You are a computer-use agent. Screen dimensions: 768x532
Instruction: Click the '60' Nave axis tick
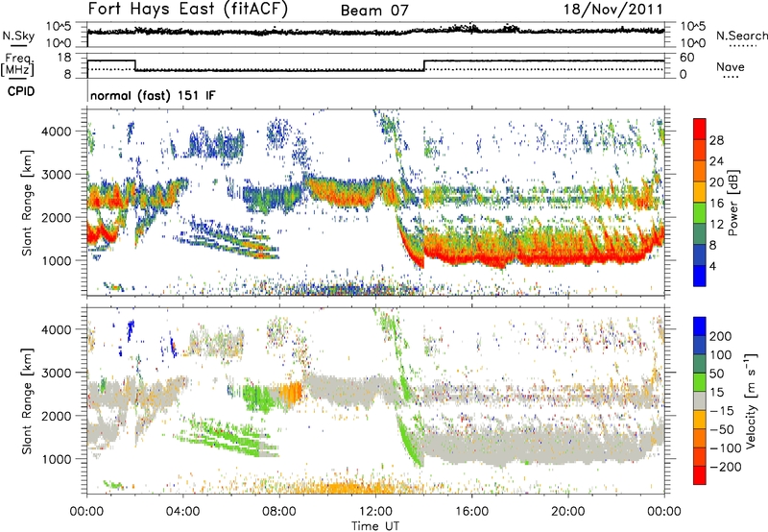coord(686,58)
